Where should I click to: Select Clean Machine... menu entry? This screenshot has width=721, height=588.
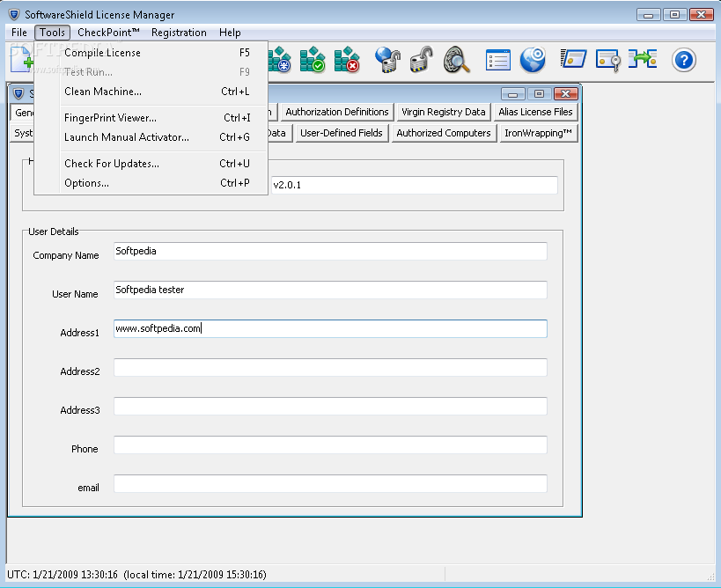pos(151,92)
